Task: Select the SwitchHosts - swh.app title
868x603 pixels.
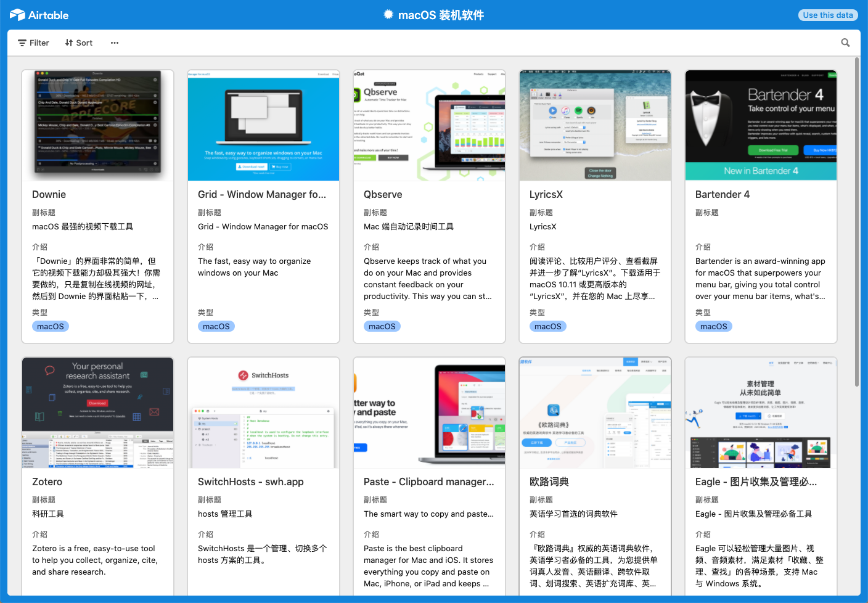Action: (251, 482)
